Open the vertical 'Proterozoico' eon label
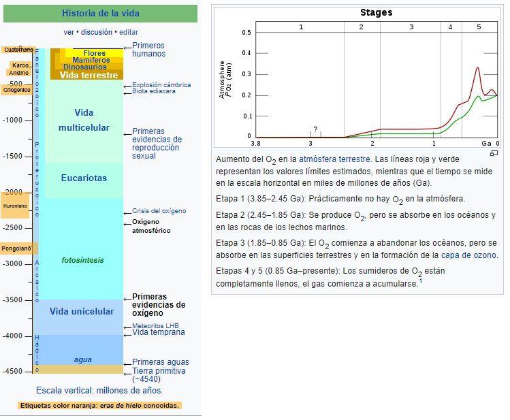 (x=37, y=180)
